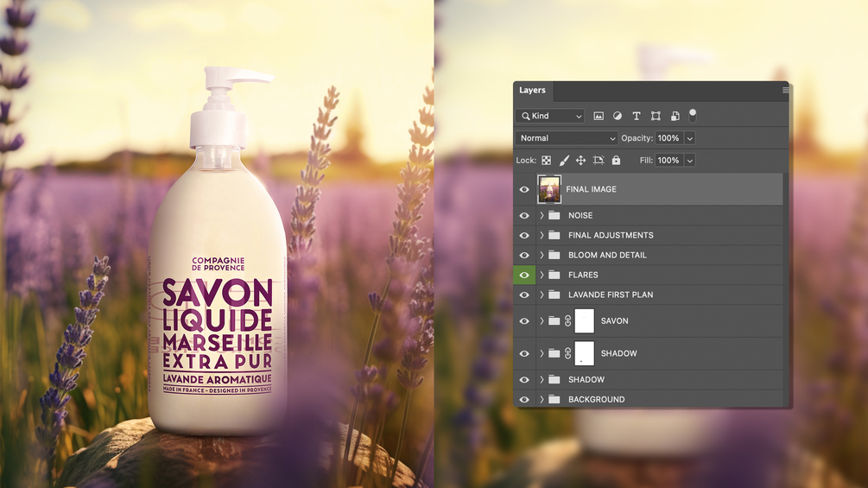This screenshot has width=868, height=488.
Task: Click the FINAL ADJUSTMENTS folder icon
Action: pyautogui.click(x=554, y=235)
